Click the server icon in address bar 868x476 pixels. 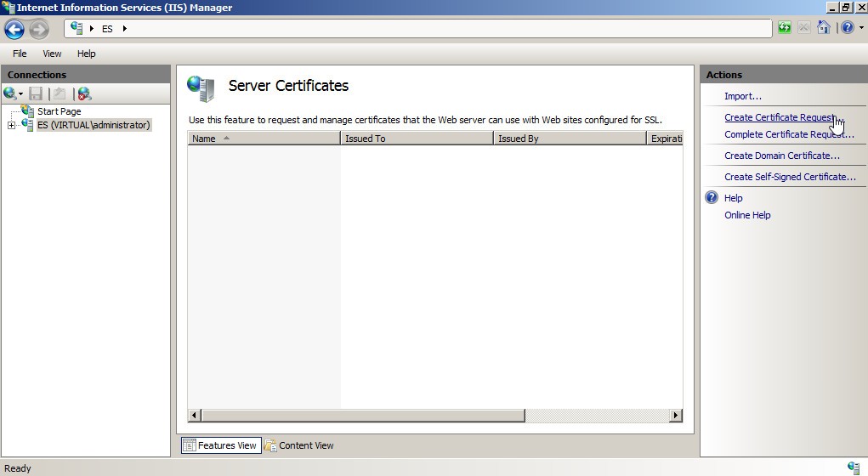pos(77,28)
